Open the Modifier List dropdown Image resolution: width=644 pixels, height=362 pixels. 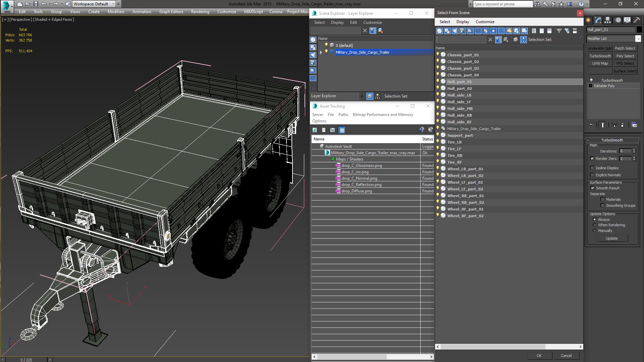pyautogui.click(x=638, y=39)
